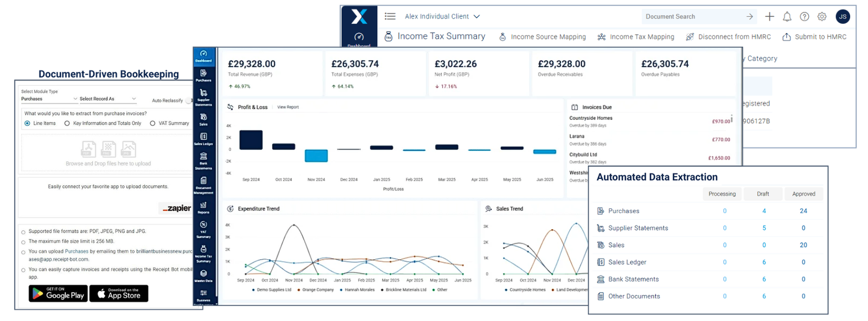Open Income Source Mapping
This screenshot has width=868, height=321.
point(542,37)
